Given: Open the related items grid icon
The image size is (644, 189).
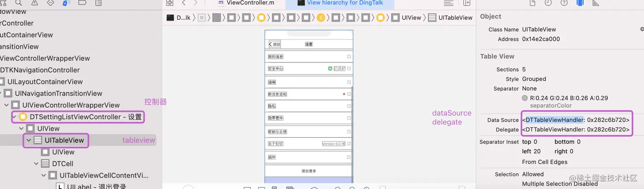Looking at the screenshot, I should pyautogui.click(x=170, y=3).
